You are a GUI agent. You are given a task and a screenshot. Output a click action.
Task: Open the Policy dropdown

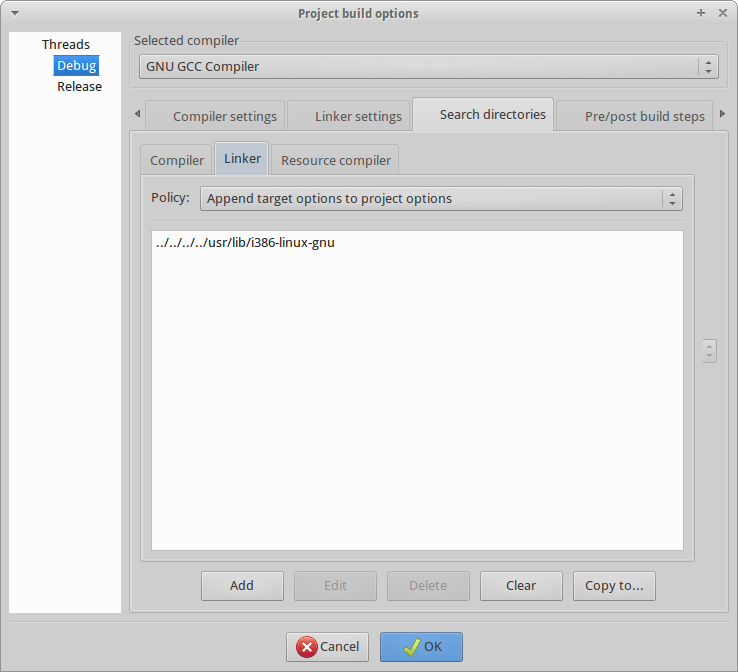pos(441,199)
